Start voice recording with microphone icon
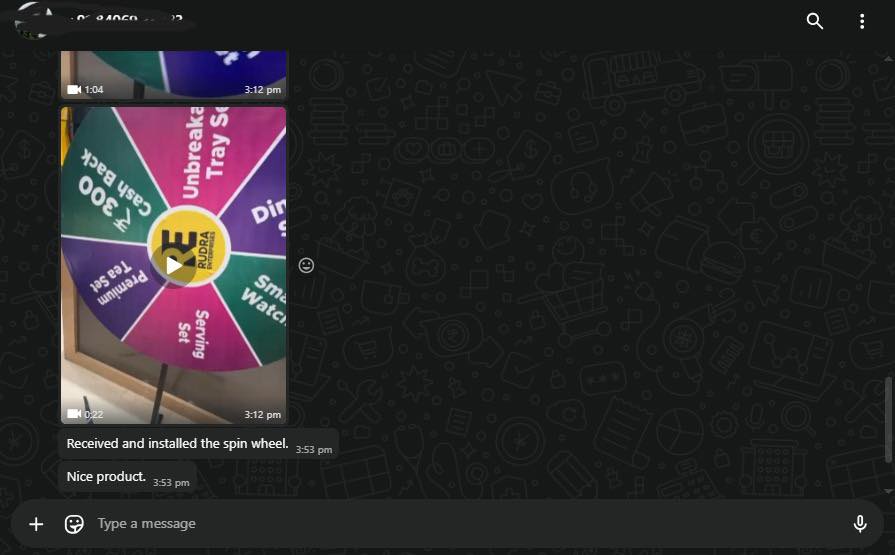 (x=860, y=524)
